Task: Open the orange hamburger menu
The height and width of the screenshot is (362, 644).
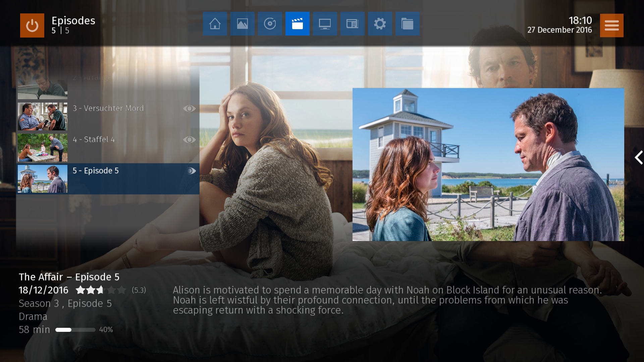Action: tap(612, 25)
